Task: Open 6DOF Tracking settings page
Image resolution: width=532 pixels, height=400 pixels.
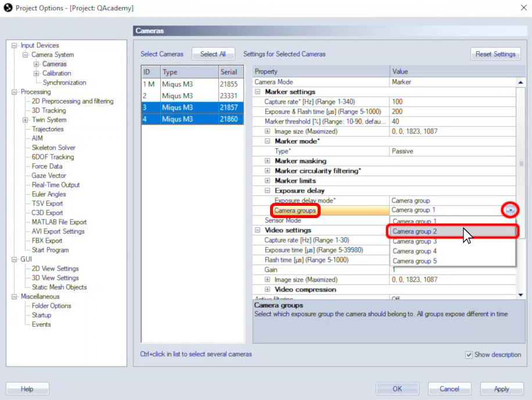Action: [x=53, y=157]
